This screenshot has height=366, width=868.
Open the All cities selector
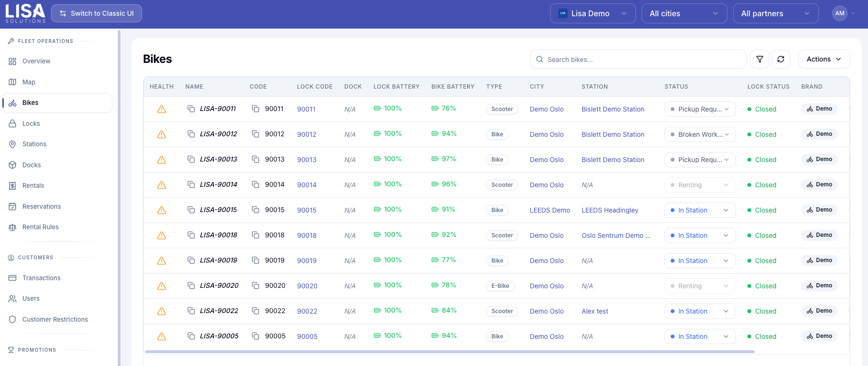[684, 13]
